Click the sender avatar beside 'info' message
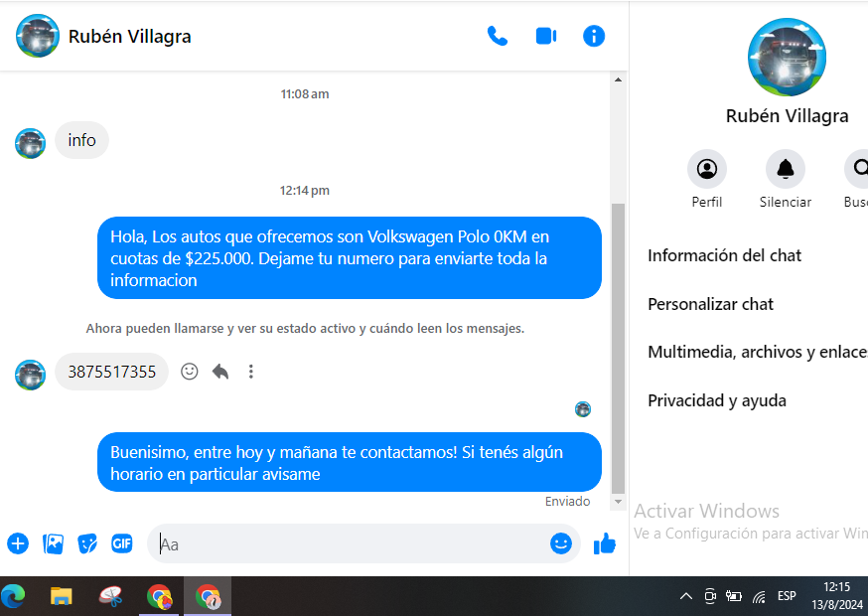Screen dimensions: 868x616 pos(31,143)
